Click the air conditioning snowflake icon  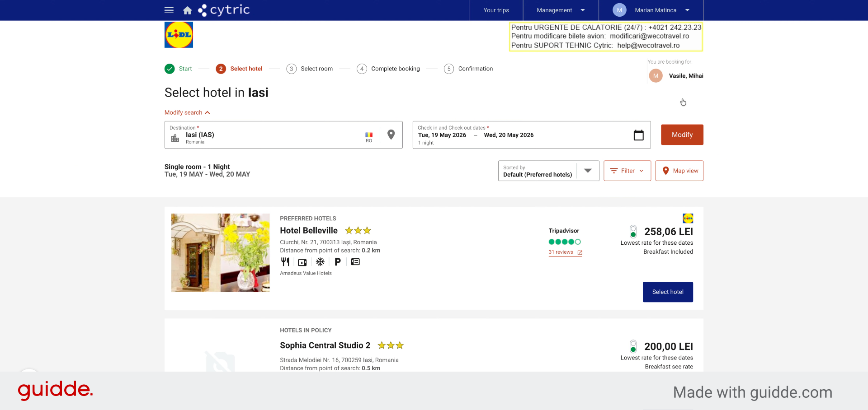[320, 262]
